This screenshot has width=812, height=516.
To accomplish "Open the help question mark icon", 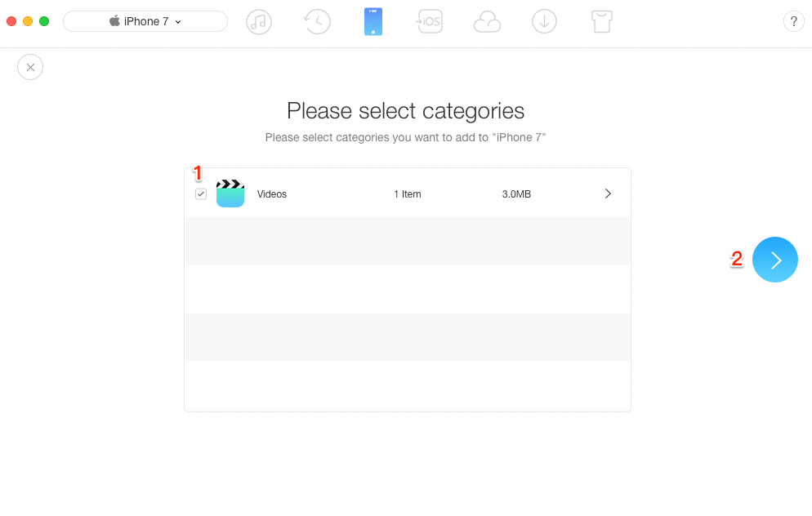I will pyautogui.click(x=793, y=22).
